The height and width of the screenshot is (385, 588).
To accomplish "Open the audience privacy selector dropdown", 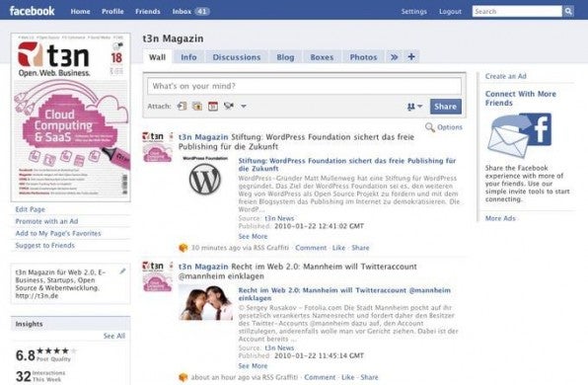I will coord(414,107).
